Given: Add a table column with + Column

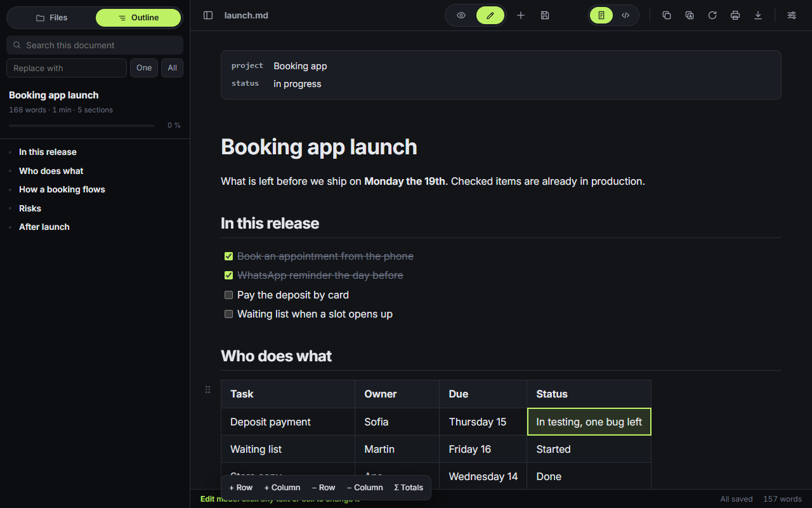Looking at the screenshot, I should [282, 488].
